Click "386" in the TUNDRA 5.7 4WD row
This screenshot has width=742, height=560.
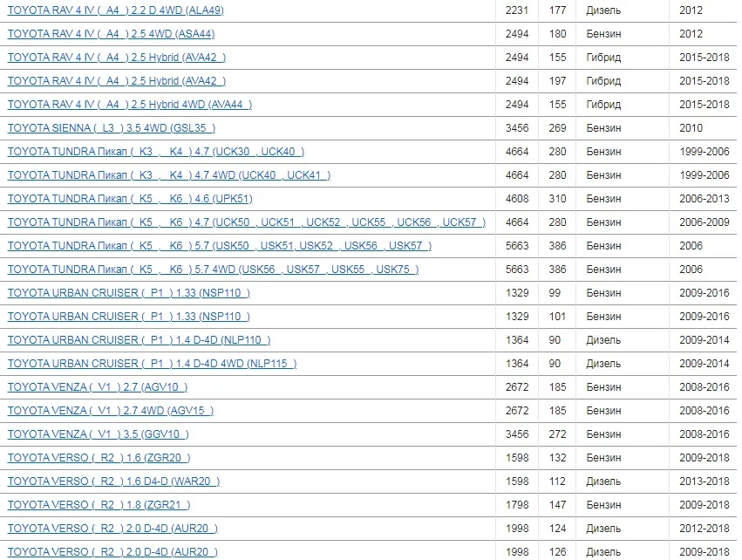pyautogui.click(x=557, y=270)
